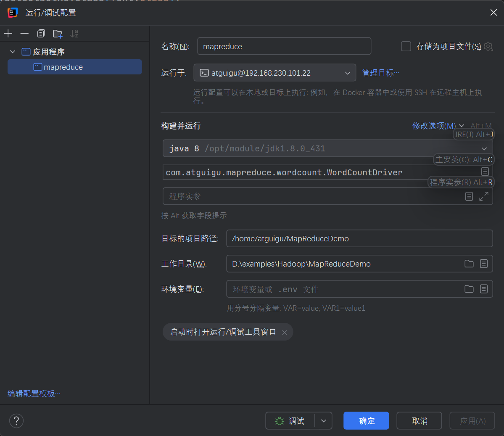Click the 取消 cancel button
Viewport: 504px width, 436px height.
point(419,420)
